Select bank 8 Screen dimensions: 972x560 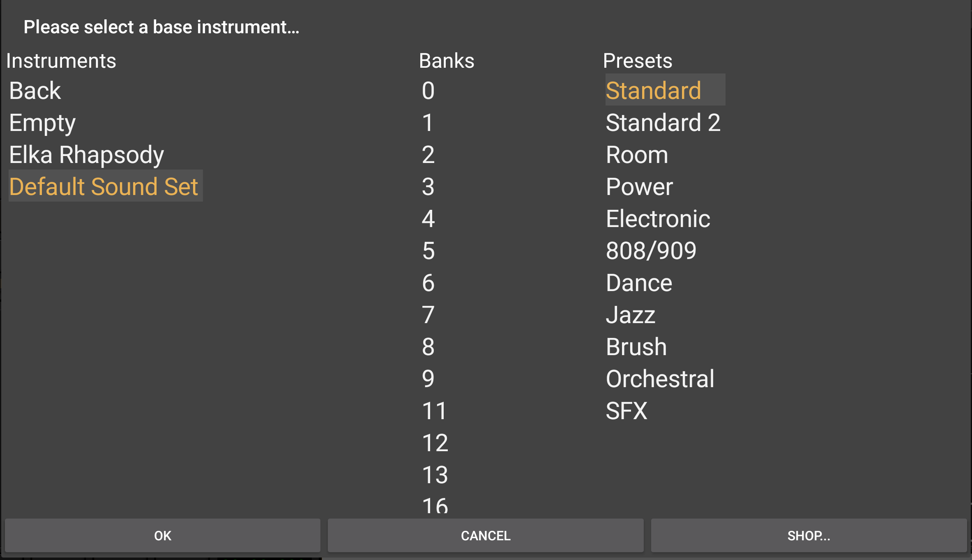point(428,347)
